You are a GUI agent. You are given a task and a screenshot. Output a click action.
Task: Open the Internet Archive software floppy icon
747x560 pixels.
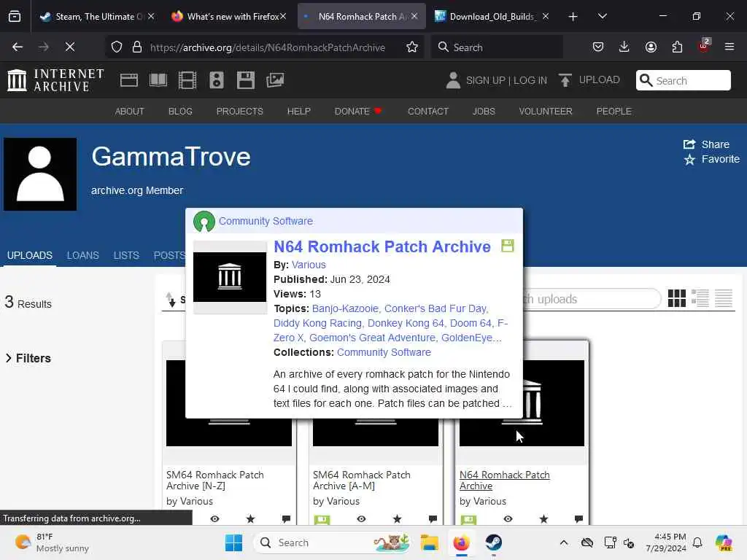click(x=245, y=80)
